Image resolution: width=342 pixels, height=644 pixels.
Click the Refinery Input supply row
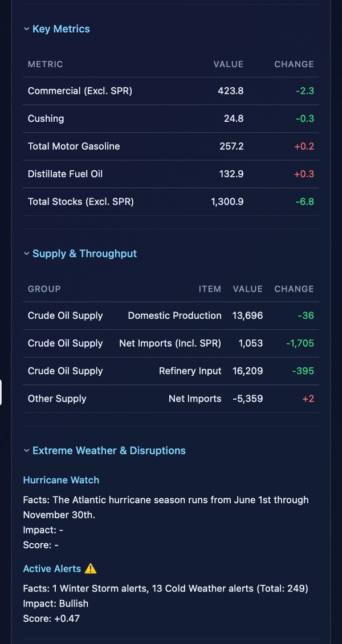[x=171, y=371]
